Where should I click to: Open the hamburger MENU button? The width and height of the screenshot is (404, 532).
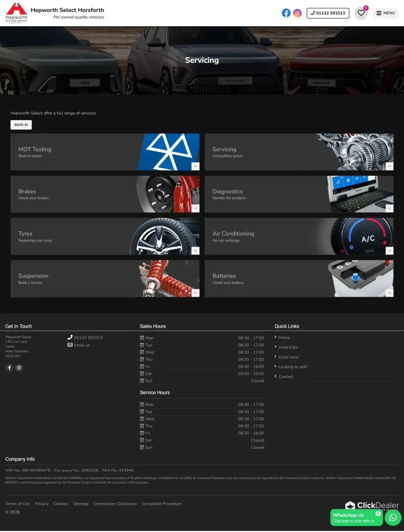pos(385,13)
